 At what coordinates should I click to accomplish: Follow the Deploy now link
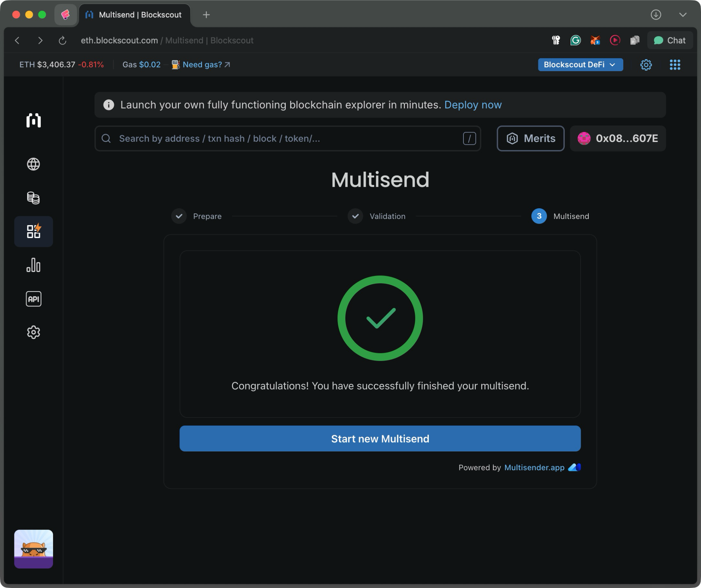[473, 105]
